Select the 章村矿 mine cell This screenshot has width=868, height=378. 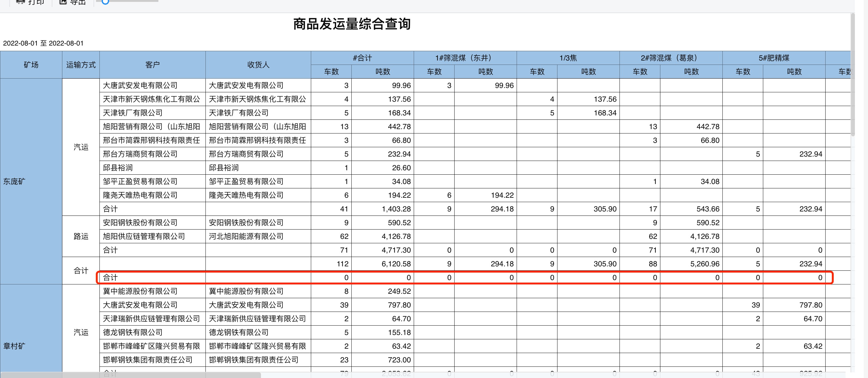tap(31, 346)
